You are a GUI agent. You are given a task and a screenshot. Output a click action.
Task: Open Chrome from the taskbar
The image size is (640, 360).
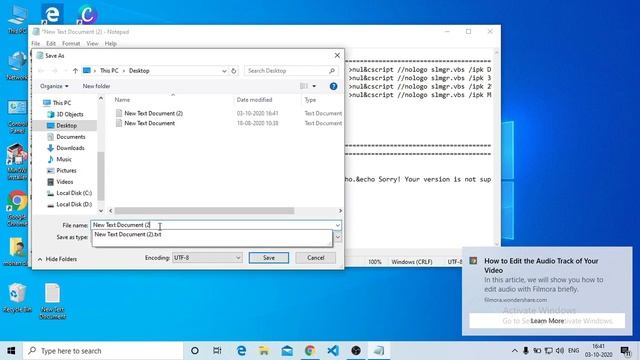tap(310, 351)
